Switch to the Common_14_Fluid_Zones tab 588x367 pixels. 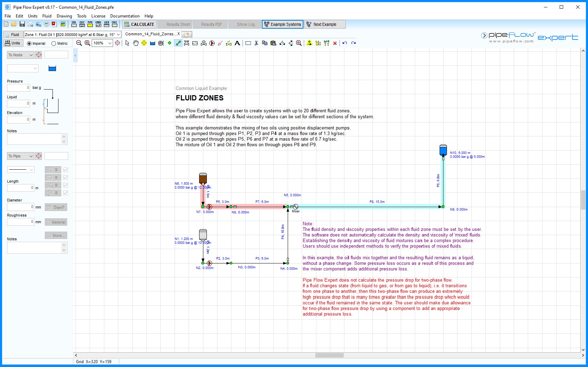tap(152, 34)
